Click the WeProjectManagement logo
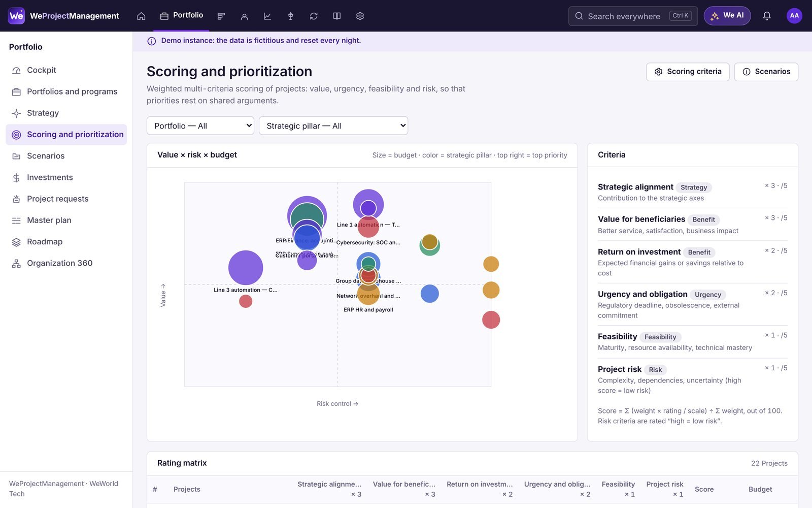 (x=64, y=16)
